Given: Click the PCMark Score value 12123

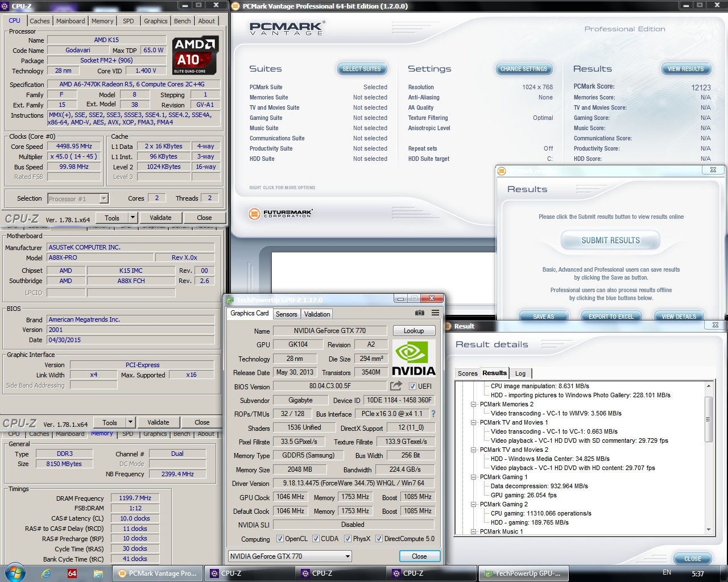Looking at the screenshot, I should point(701,88).
